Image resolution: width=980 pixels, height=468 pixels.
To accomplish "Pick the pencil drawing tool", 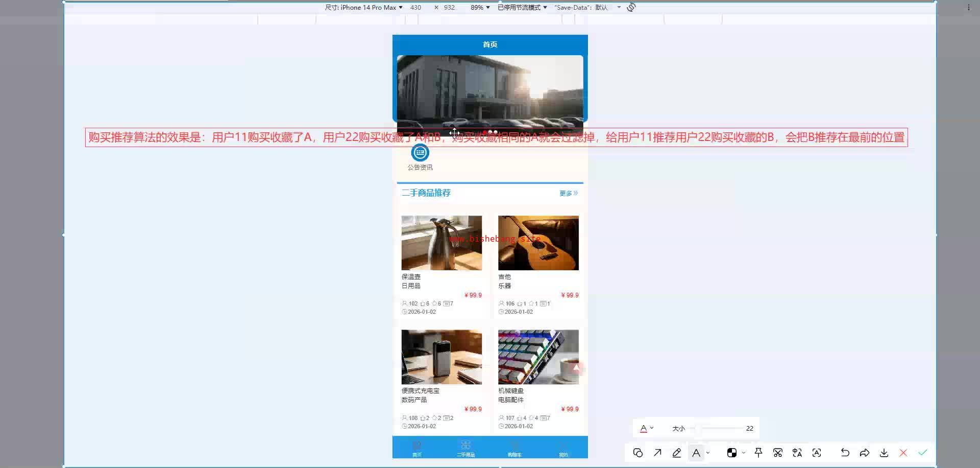I will point(677,453).
